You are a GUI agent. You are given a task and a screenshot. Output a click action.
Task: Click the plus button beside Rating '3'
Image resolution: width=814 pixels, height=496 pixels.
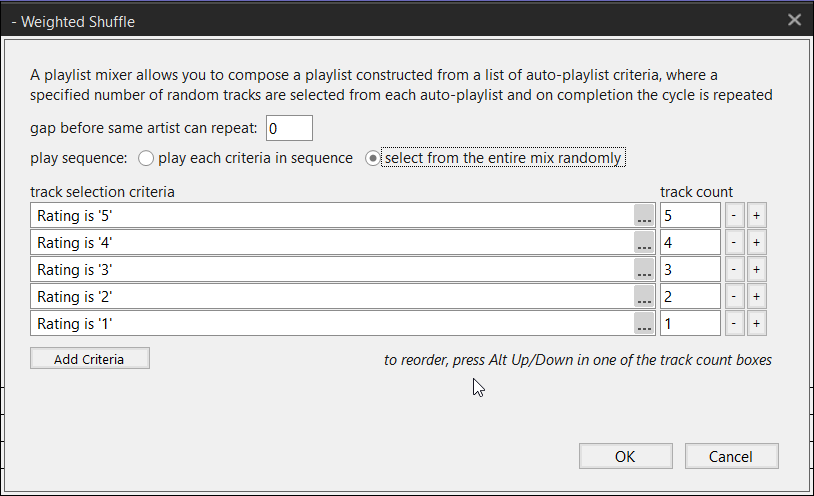756,270
